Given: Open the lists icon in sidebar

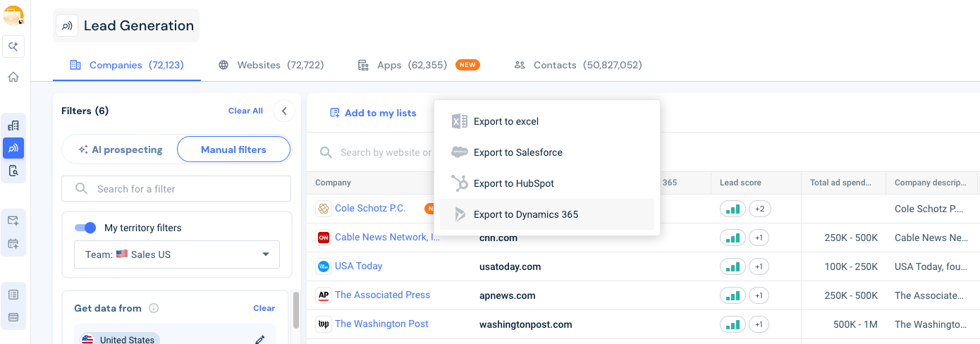Looking at the screenshot, I should tap(13, 295).
